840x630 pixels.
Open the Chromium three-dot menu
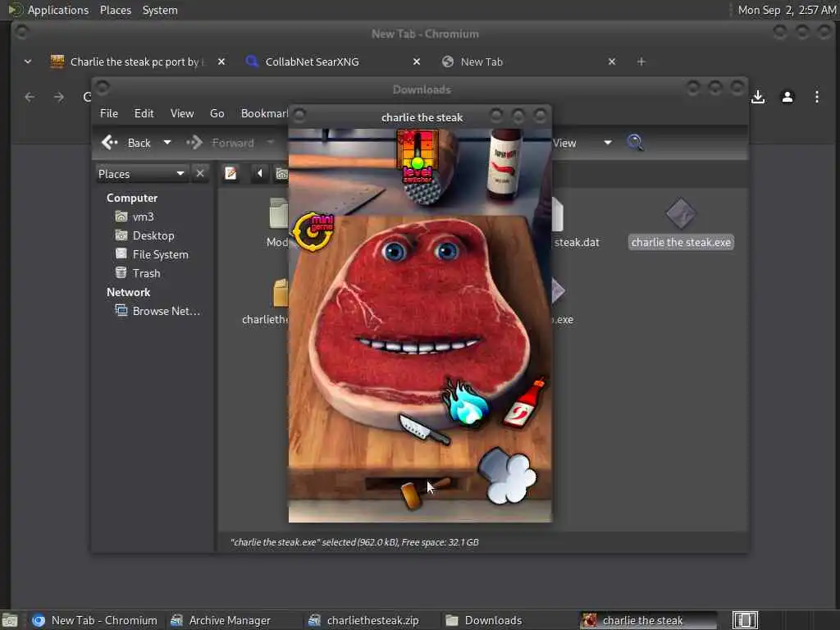pyautogui.click(x=816, y=97)
